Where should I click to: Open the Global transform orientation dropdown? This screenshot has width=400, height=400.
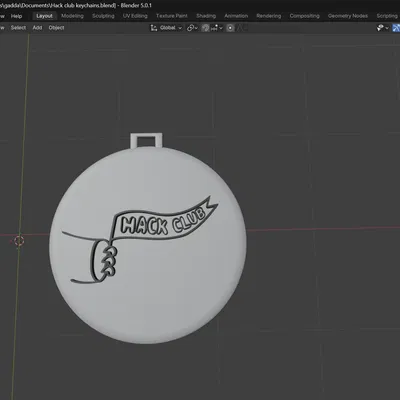click(x=166, y=28)
